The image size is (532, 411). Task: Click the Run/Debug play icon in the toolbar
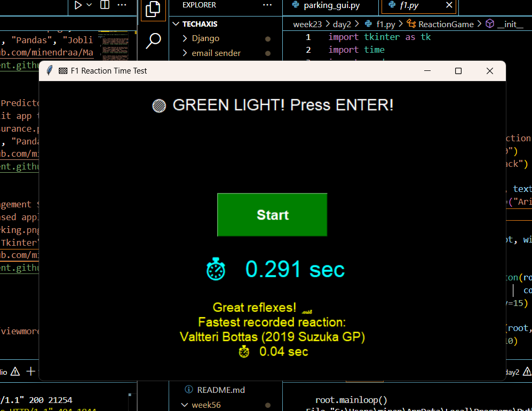coord(78,5)
